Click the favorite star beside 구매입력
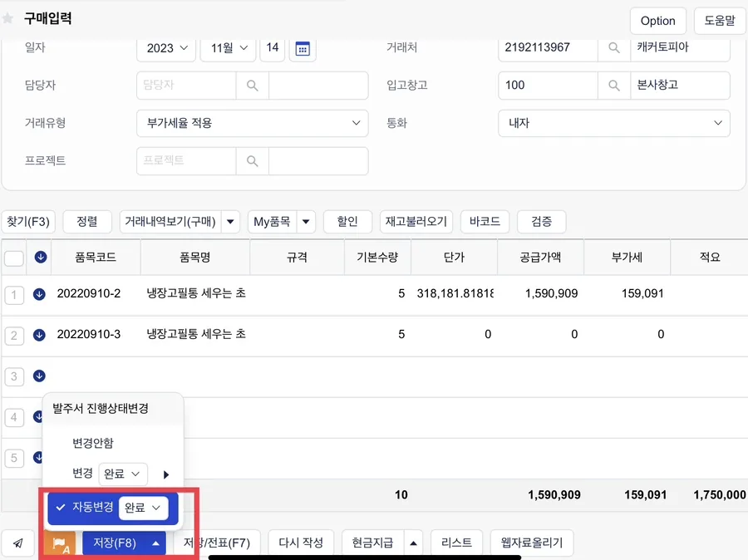The image size is (748, 560). (x=7, y=18)
